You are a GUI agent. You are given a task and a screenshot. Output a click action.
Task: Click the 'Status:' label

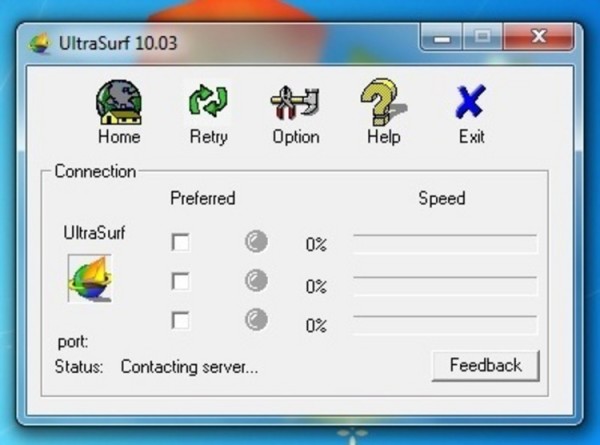tap(79, 367)
